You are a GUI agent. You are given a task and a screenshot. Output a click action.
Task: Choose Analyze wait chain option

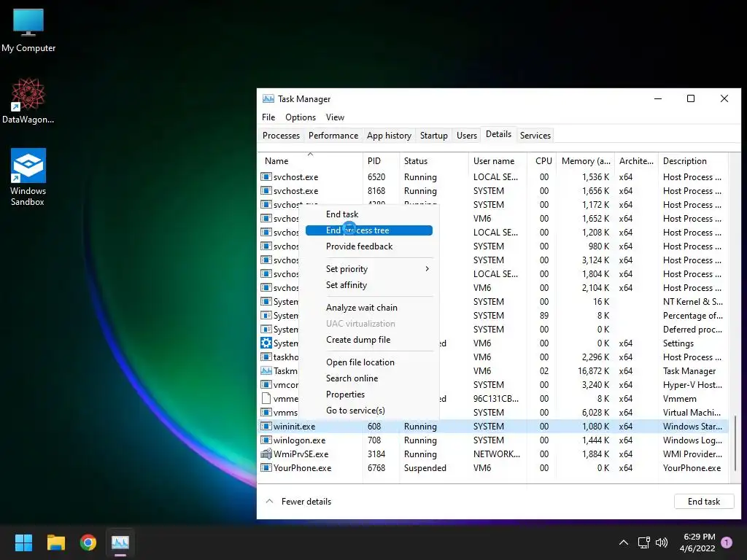(369, 308)
